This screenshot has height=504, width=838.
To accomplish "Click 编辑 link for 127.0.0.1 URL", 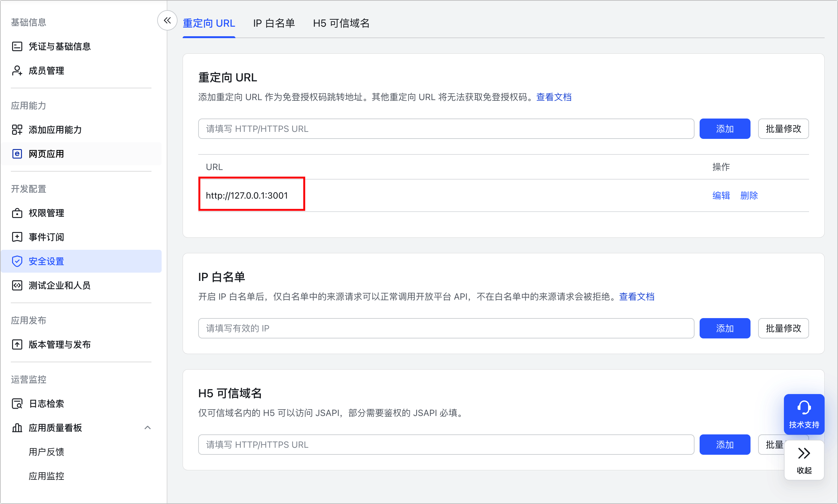I will pos(721,195).
